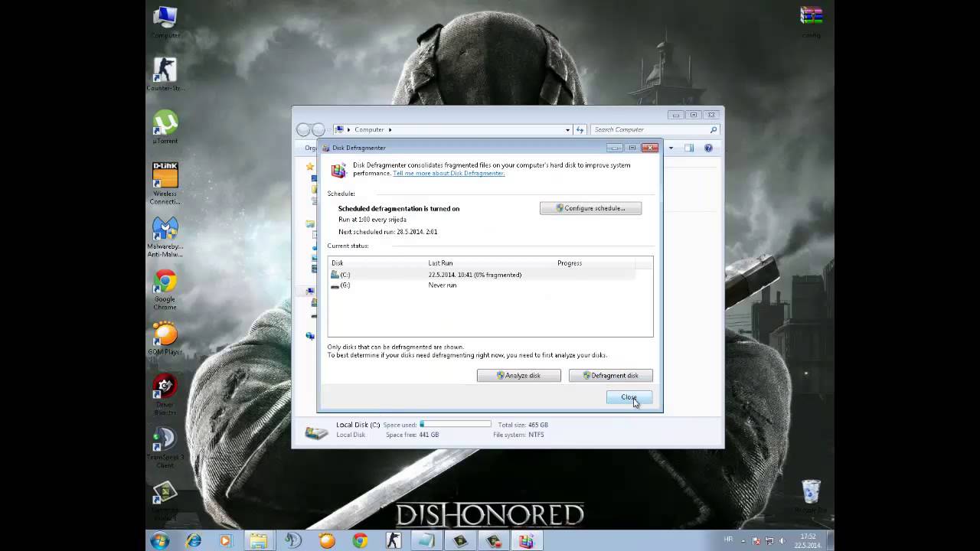This screenshot has width=980, height=551.
Task: Click the Disk Defragmenter title bar icon
Action: (326, 148)
